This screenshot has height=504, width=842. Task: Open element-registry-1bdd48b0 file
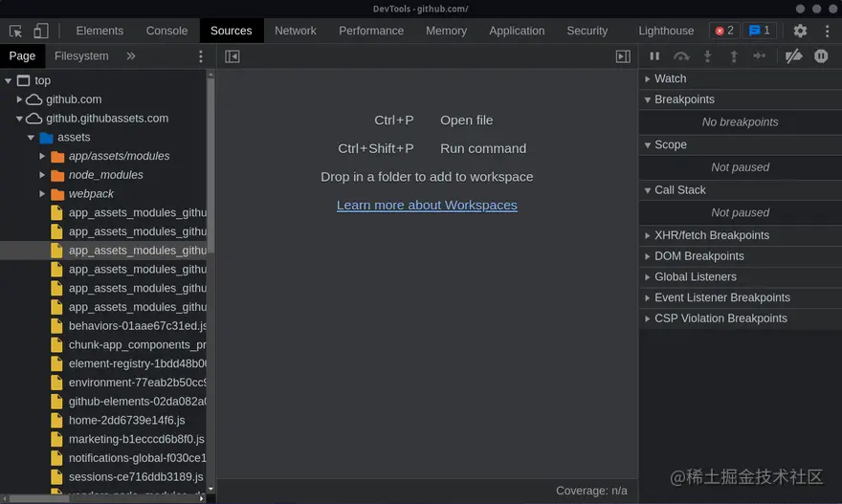103,363
